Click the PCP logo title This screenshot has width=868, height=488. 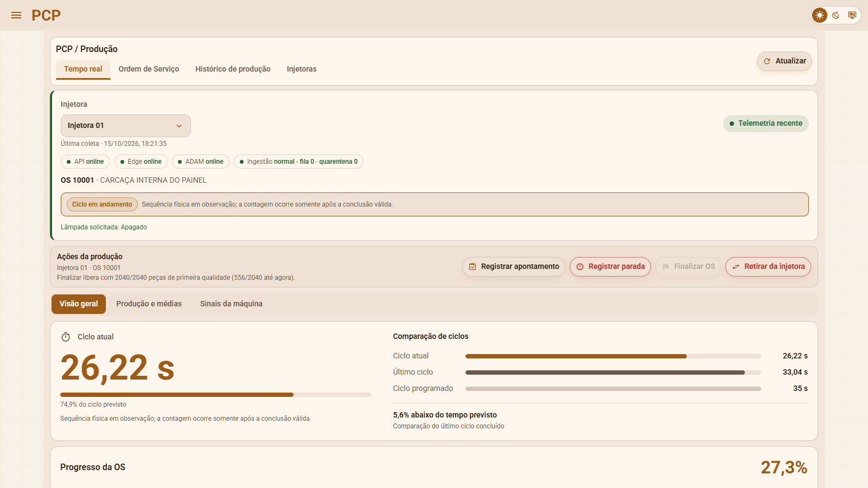46,15
